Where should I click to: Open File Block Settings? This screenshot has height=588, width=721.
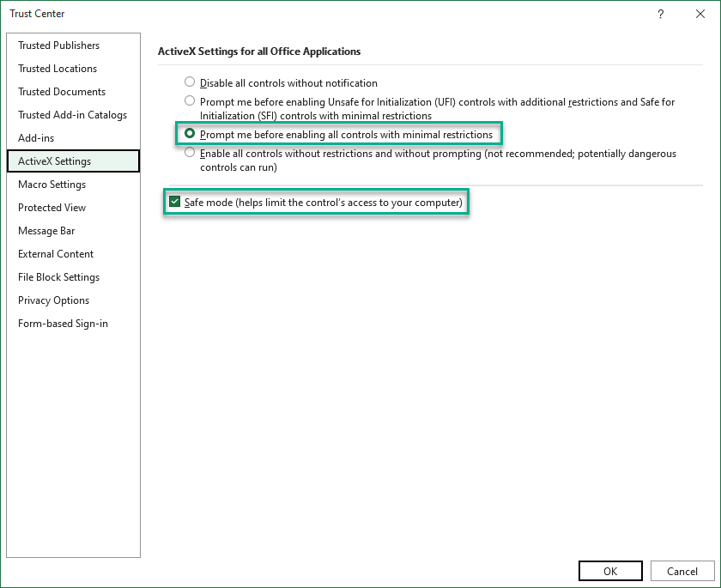tap(58, 277)
